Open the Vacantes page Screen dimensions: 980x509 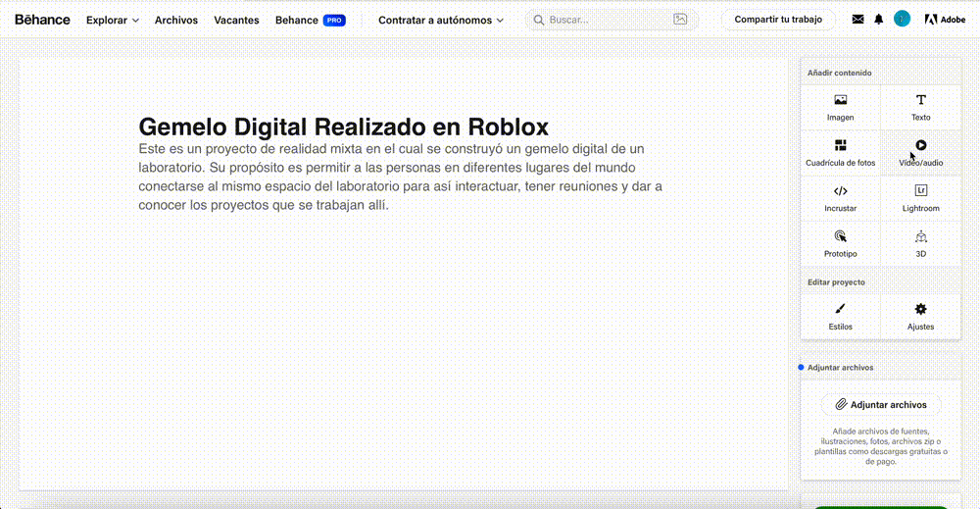236,20
